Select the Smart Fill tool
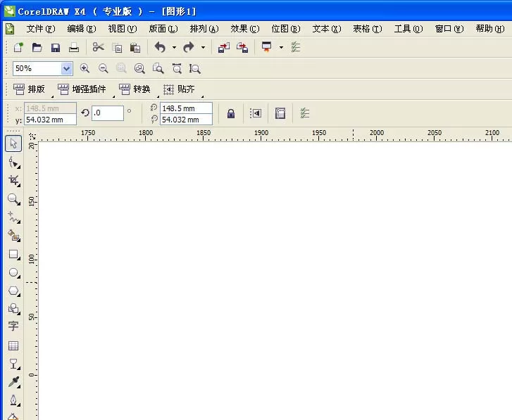512x420 pixels. tap(13, 236)
